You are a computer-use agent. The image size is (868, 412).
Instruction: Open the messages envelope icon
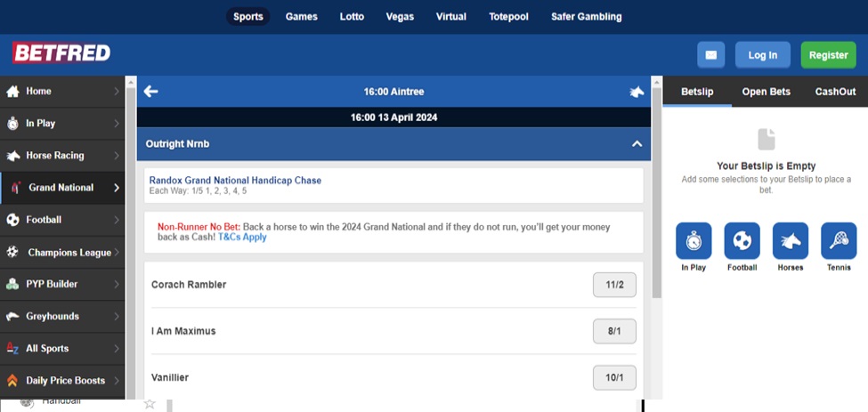(710, 55)
